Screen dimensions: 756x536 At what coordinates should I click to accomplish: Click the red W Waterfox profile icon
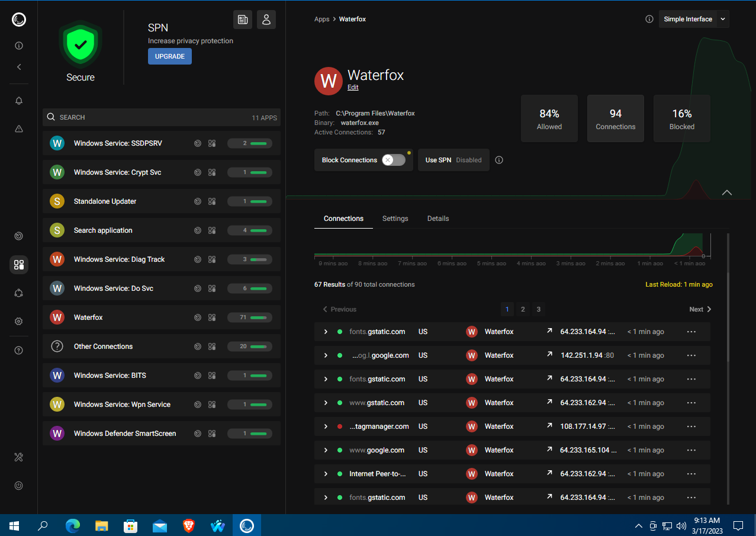coord(329,81)
